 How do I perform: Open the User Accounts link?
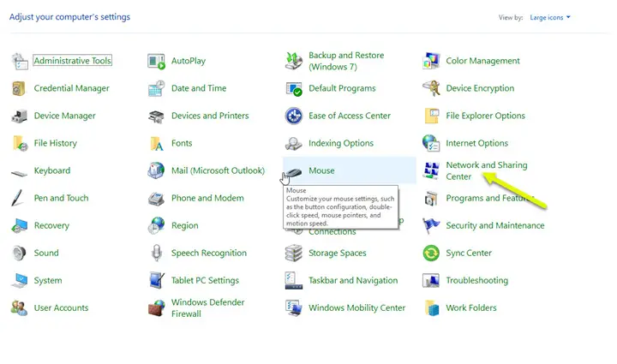[x=61, y=308]
